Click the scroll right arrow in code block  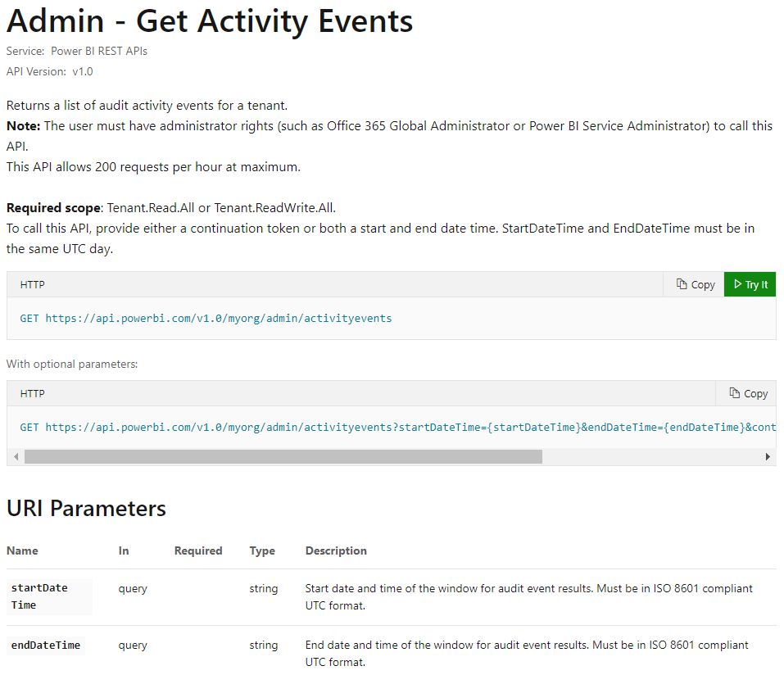pyautogui.click(x=768, y=456)
